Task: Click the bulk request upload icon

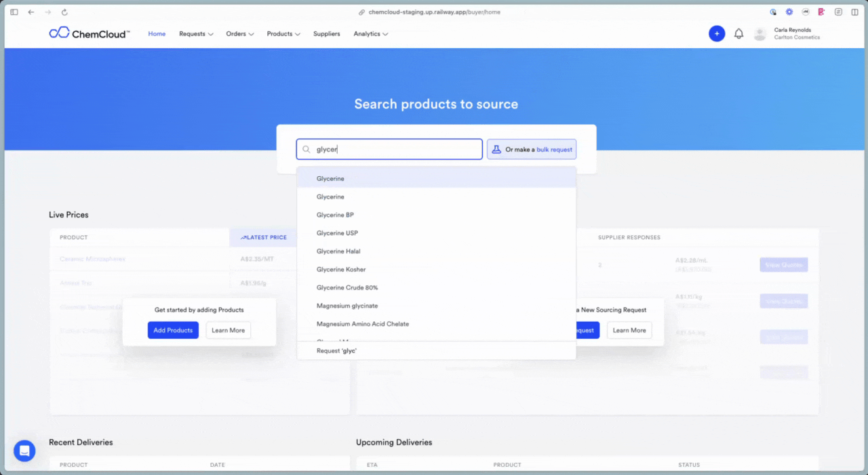Action: coord(496,149)
